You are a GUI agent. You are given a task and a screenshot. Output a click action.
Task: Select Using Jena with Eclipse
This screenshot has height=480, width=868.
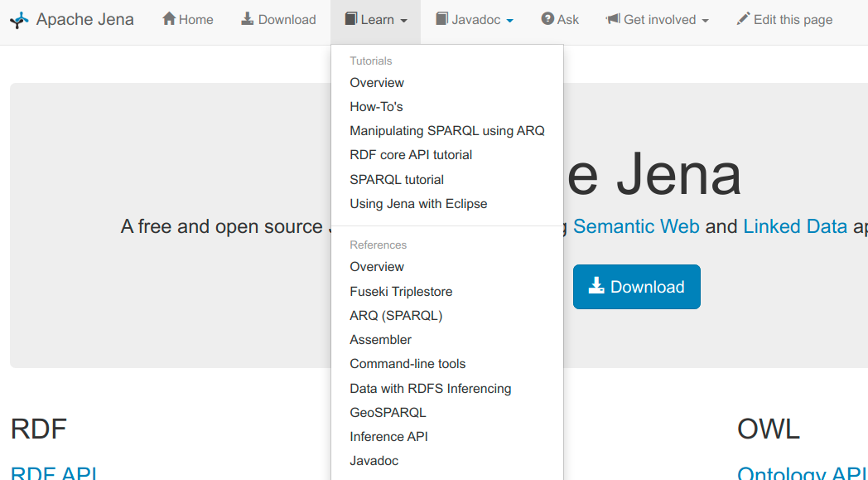point(418,203)
